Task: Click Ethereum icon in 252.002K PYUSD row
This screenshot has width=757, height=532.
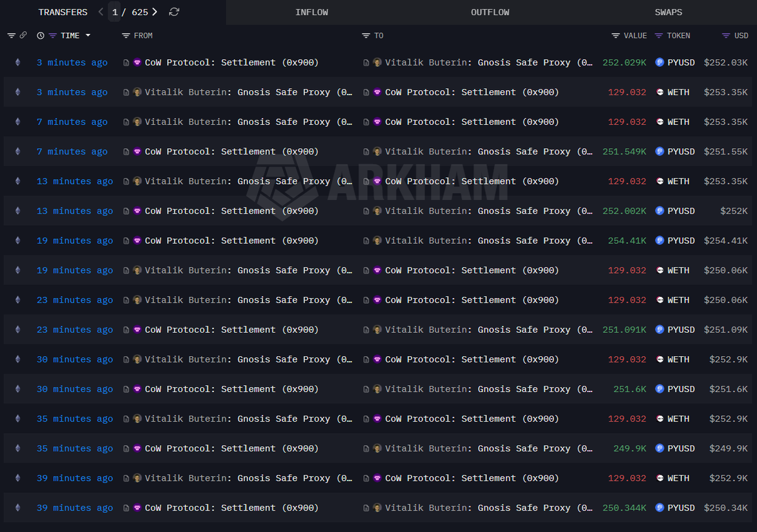Action: coord(18,211)
